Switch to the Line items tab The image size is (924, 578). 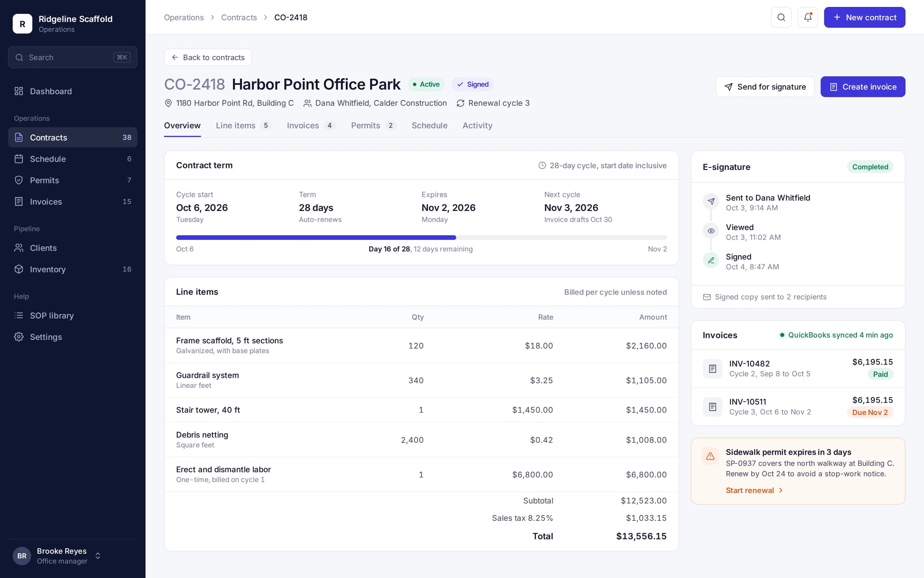(243, 125)
